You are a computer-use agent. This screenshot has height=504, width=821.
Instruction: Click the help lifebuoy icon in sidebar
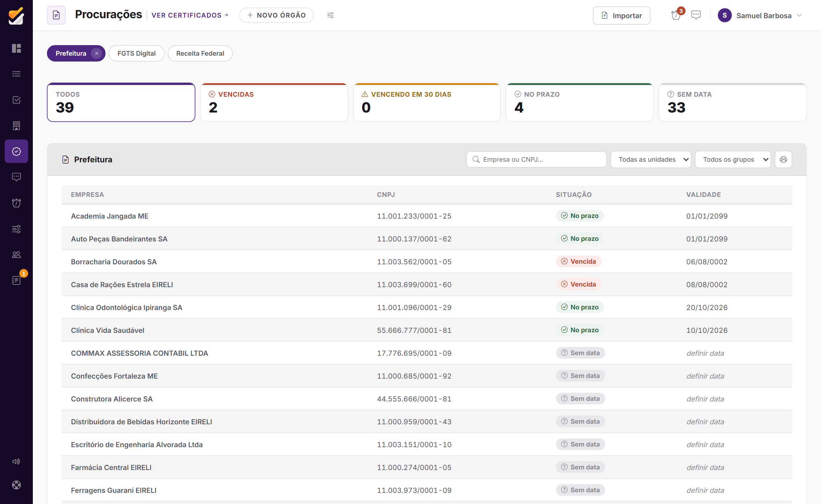16,485
